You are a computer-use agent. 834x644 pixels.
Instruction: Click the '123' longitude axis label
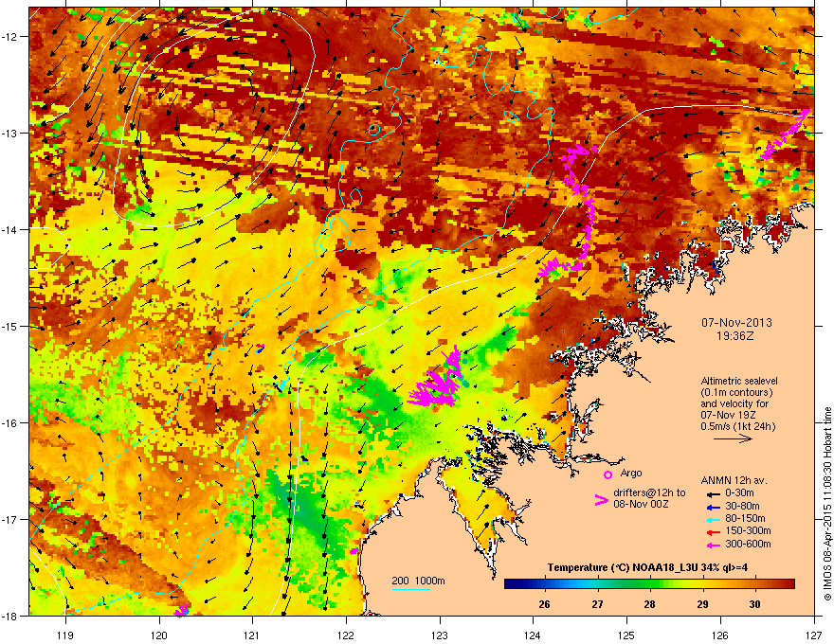(x=440, y=635)
